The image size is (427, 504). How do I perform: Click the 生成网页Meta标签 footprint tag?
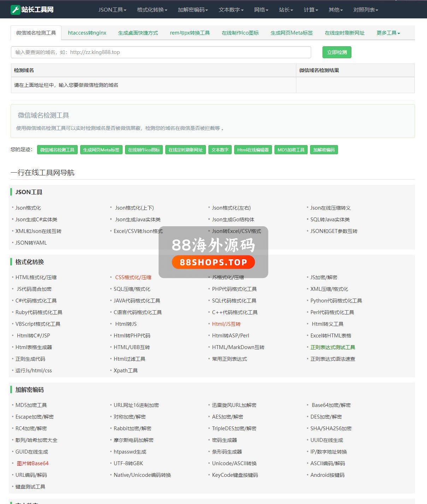(x=101, y=150)
